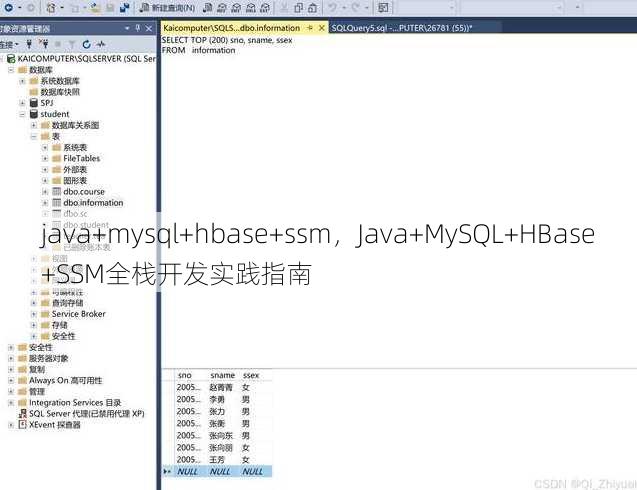Click the table icon beside dbo.course
Image resolution: width=637 pixels, height=490 pixels.
pyautogui.click(x=57, y=191)
